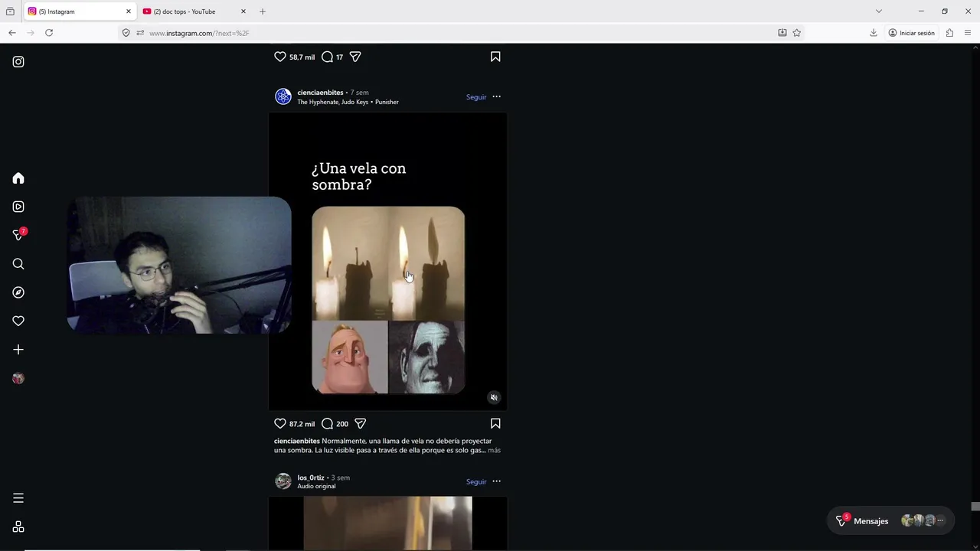Click the 200 comments count
Viewport: 980px width, 551px height.
click(342, 424)
